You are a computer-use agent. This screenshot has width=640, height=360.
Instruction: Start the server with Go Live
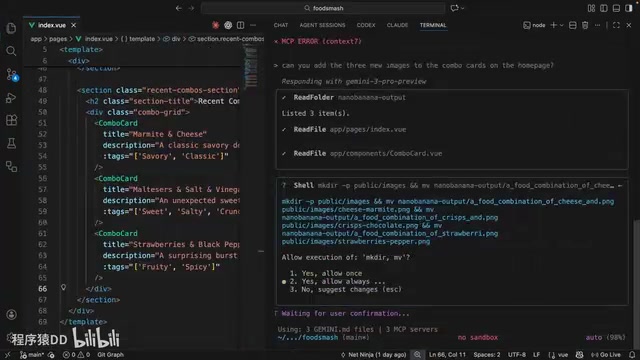[606, 355]
